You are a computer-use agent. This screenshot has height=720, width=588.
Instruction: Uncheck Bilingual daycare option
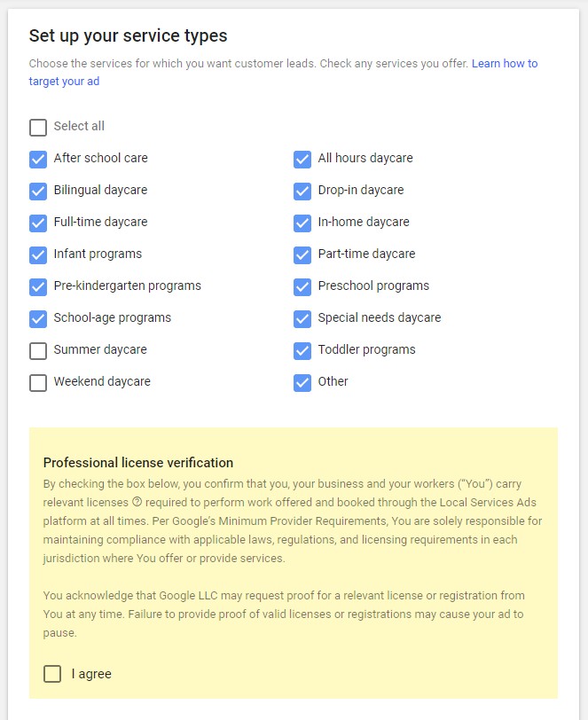[x=38, y=192]
